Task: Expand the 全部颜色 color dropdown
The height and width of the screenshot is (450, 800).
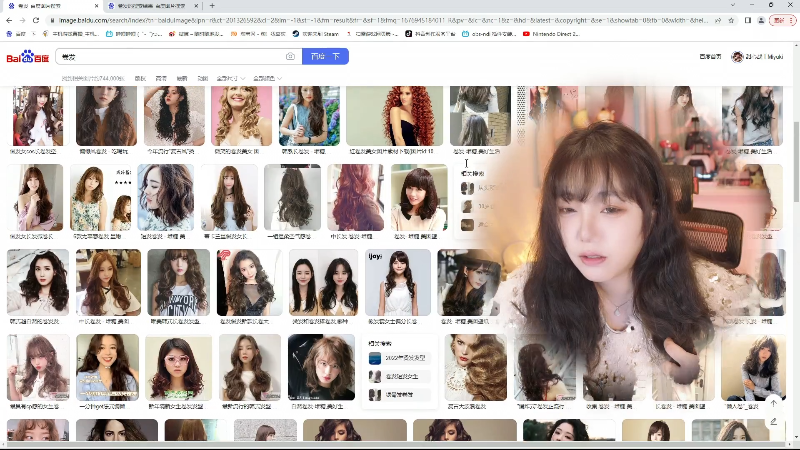Action: tap(267, 79)
